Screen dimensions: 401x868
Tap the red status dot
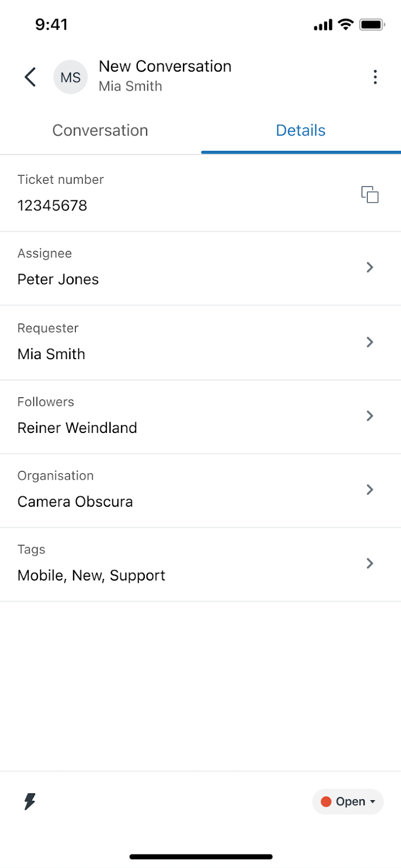[326, 802]
